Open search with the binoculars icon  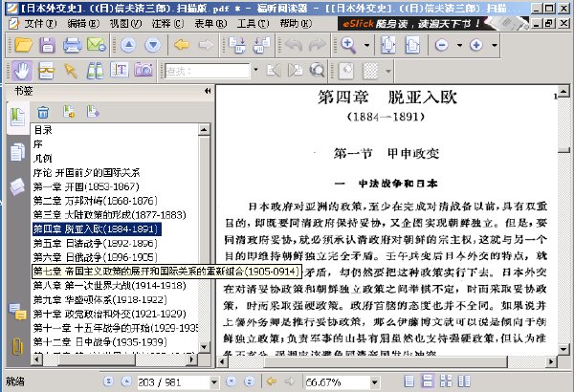(95, 71)
